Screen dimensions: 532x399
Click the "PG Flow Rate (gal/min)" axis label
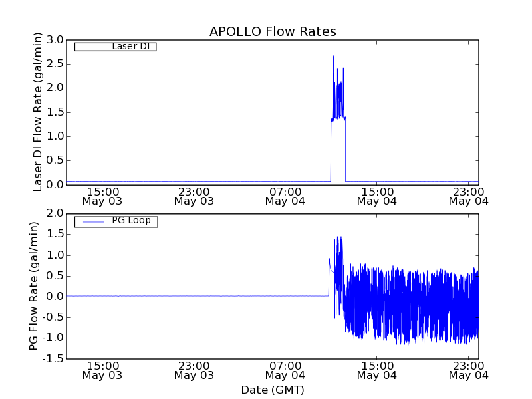(x=34, y=286)
